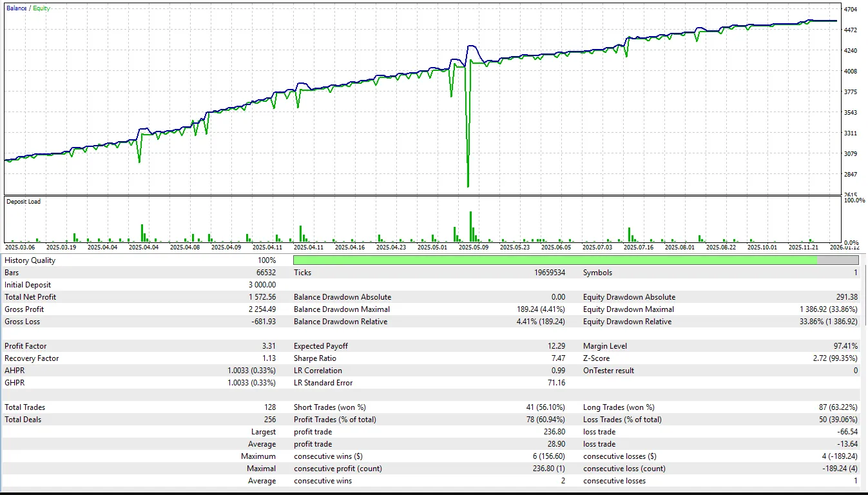Click the tallest Deposit Load bar

pos(470,226)
